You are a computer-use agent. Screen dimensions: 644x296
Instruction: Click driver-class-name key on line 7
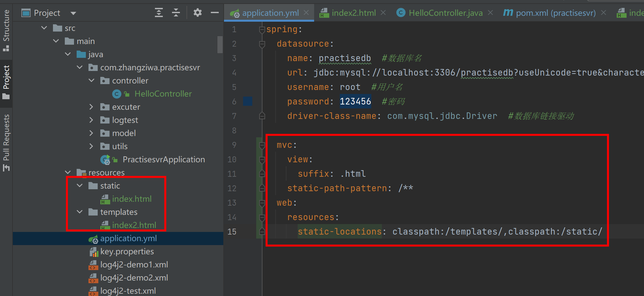[332, 116]
